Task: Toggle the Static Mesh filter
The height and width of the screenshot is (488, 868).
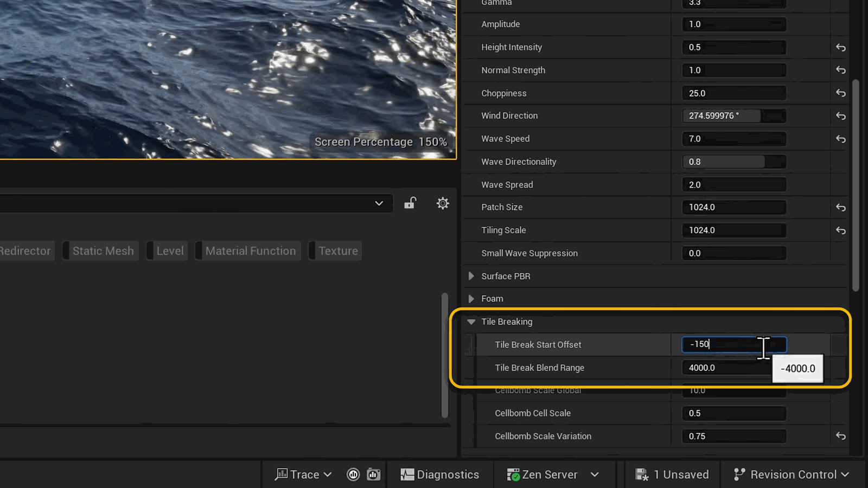Action: tap(100, 251)
